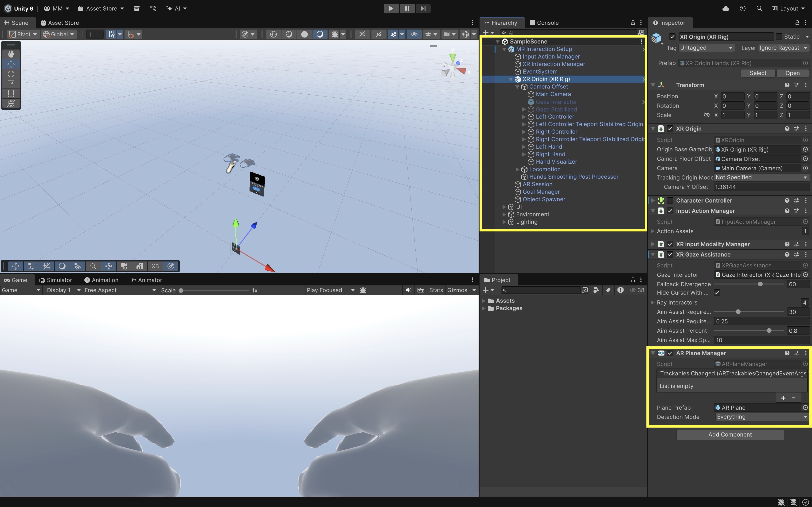Image resolution: width=812 pixels, height=507 pixels.
Task: Click the Step frame button
Action: [x=423, y=8]
